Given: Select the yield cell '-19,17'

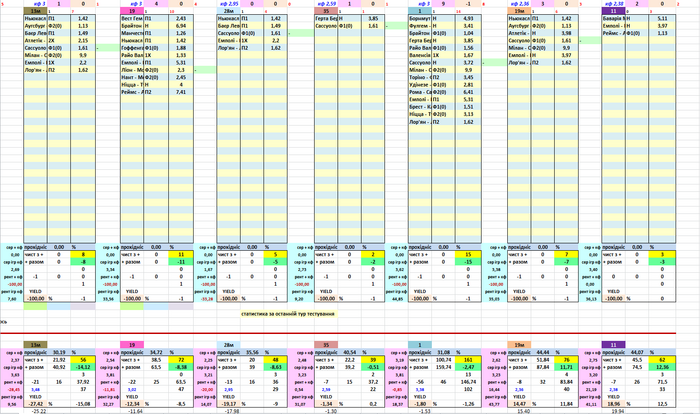Looking at the screenshot, I should [x=229, y=404].
